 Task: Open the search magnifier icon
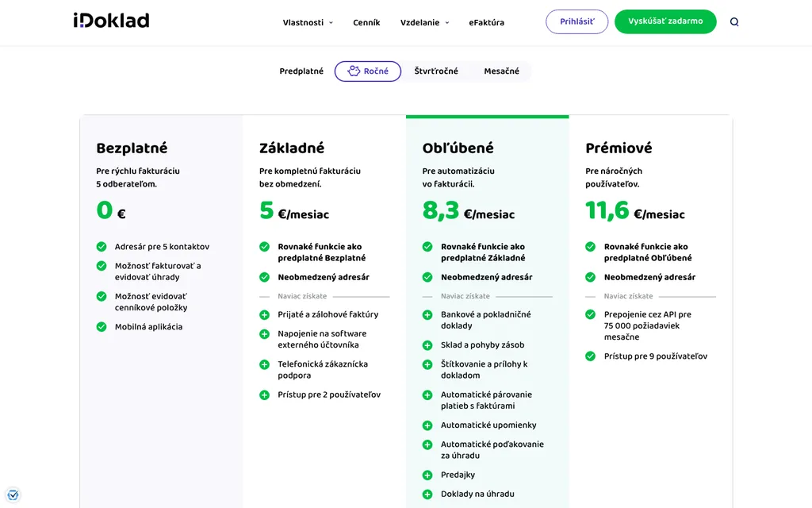734,21
